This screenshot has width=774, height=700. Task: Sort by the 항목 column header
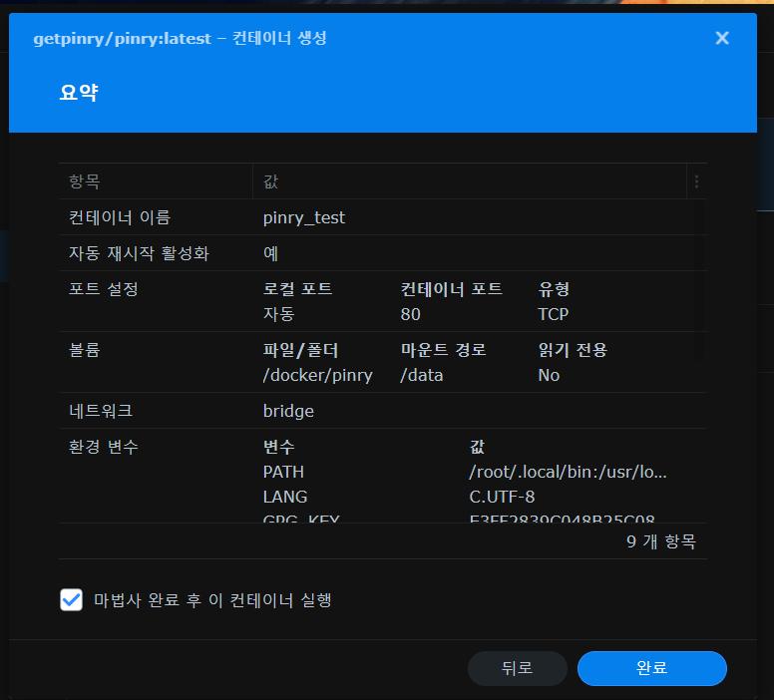tap(85, 181)
